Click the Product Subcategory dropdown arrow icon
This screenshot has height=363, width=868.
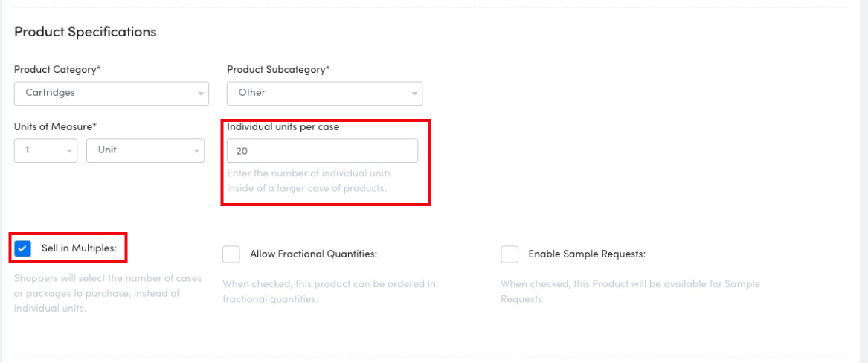point(414,94)
